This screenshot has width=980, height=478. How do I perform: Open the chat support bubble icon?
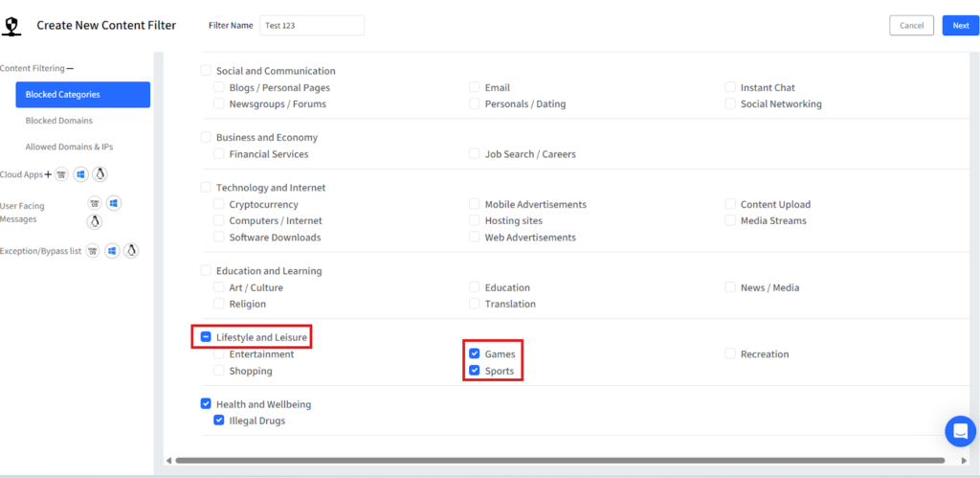click(961, 431)
